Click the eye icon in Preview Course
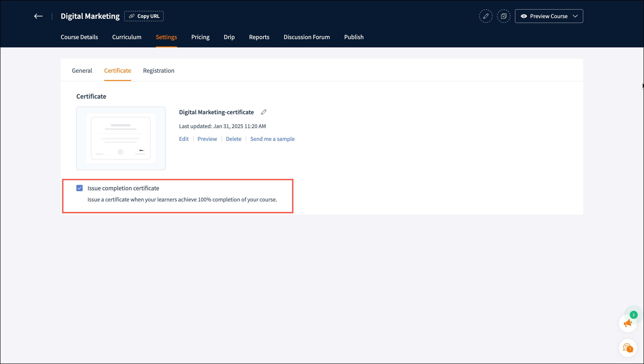 (524, 16)
